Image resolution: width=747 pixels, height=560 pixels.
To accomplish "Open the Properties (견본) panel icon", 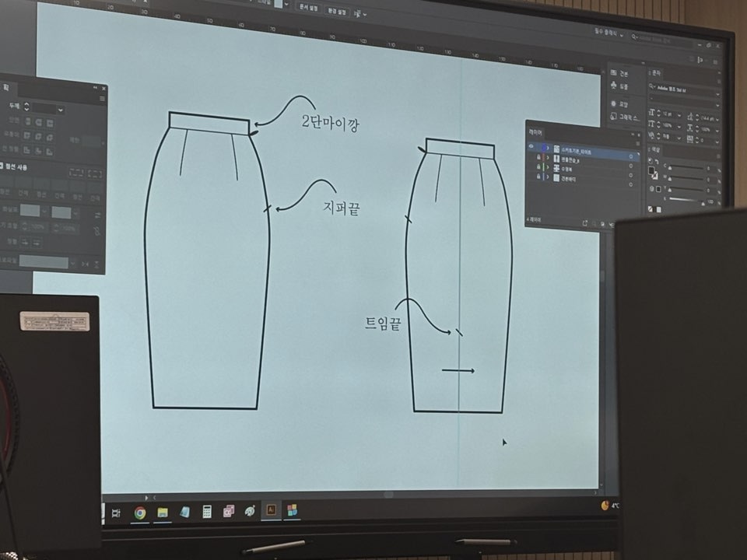I will [619, 73].
